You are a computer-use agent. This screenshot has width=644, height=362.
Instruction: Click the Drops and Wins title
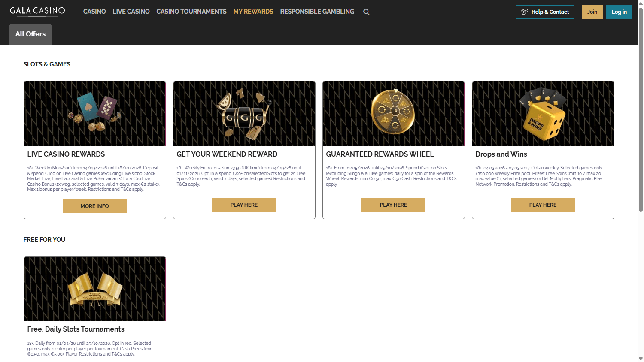(x=501, y=154)
